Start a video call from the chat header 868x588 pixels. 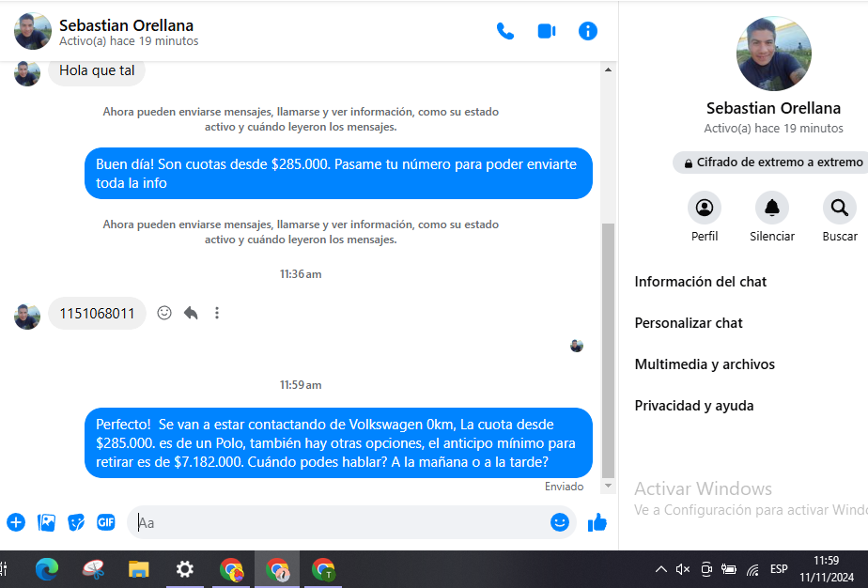pos(547,31)
